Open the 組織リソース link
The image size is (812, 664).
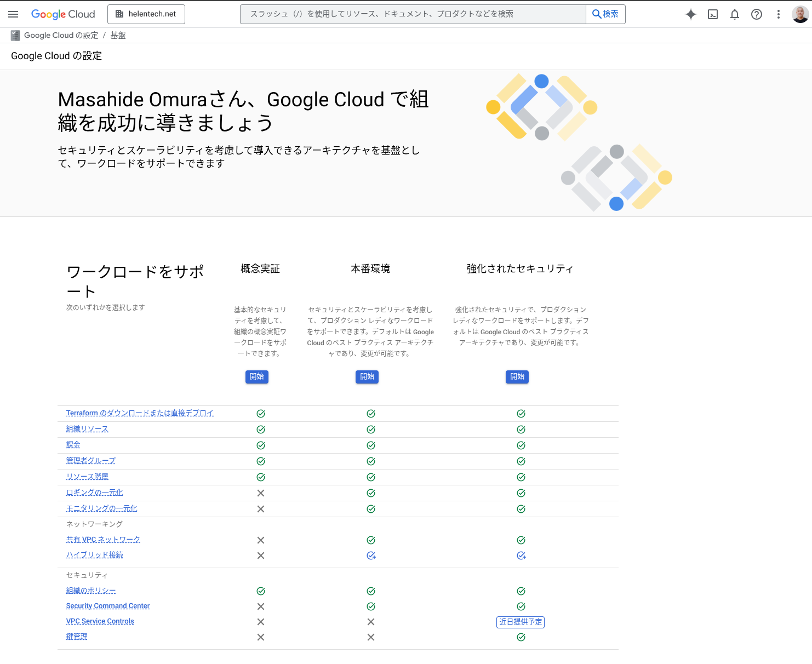pos(87,429)
